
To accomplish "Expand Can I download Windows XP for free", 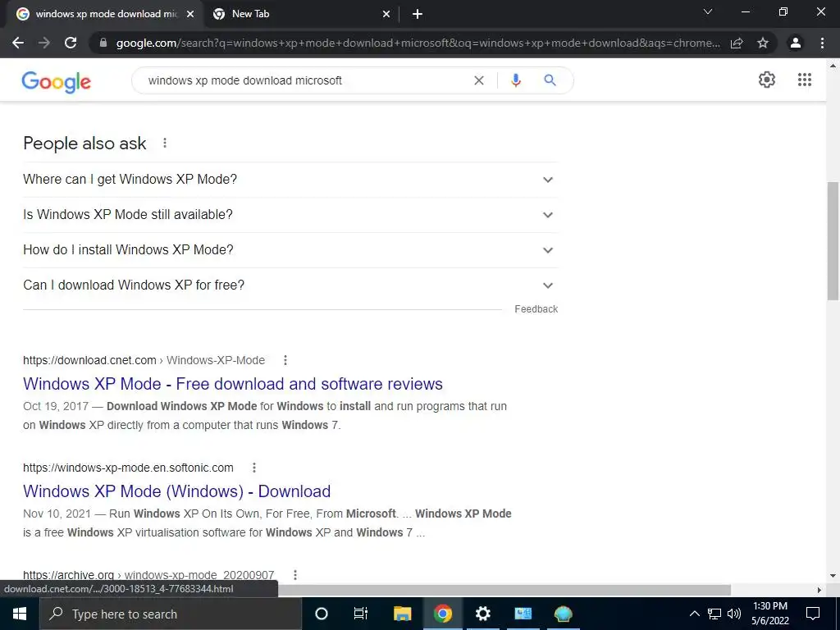I will (290, 285).
